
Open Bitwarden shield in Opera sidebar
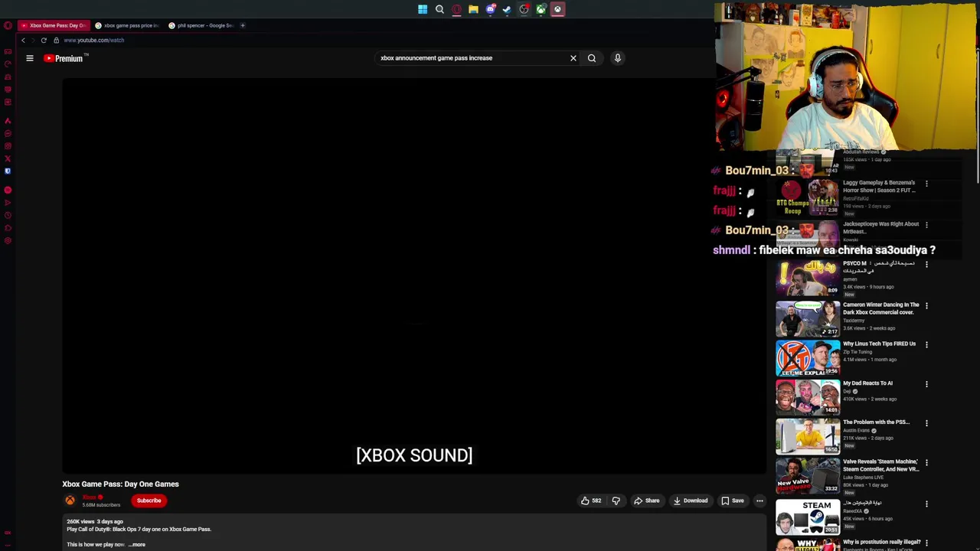(8, 171)
